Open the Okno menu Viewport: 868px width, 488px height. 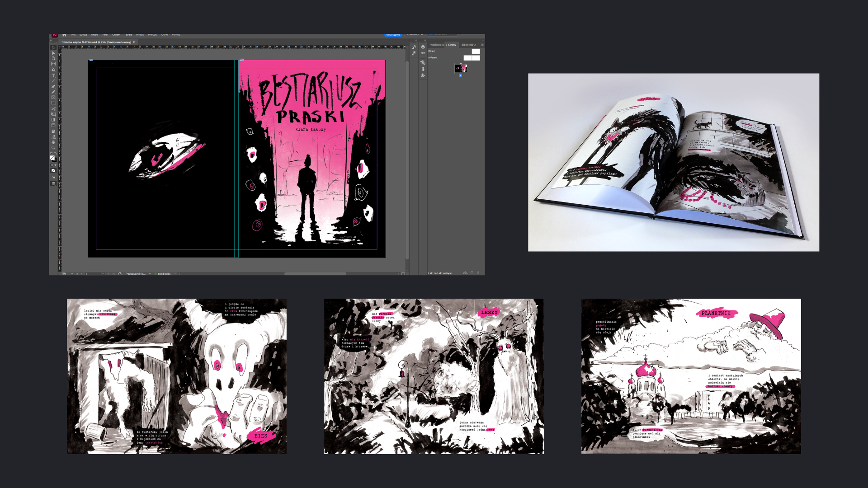[x=165, y=34]
